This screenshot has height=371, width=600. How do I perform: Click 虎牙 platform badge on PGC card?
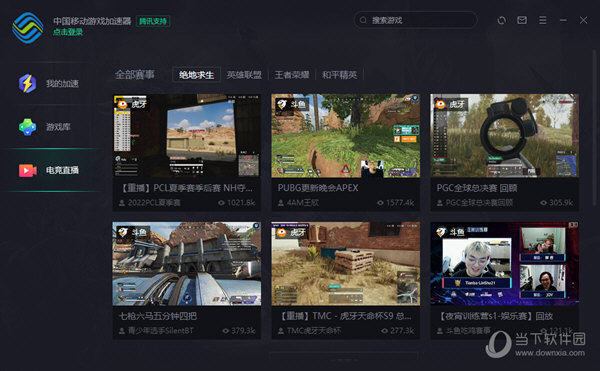pyautogui.click(x=451, y=104)
